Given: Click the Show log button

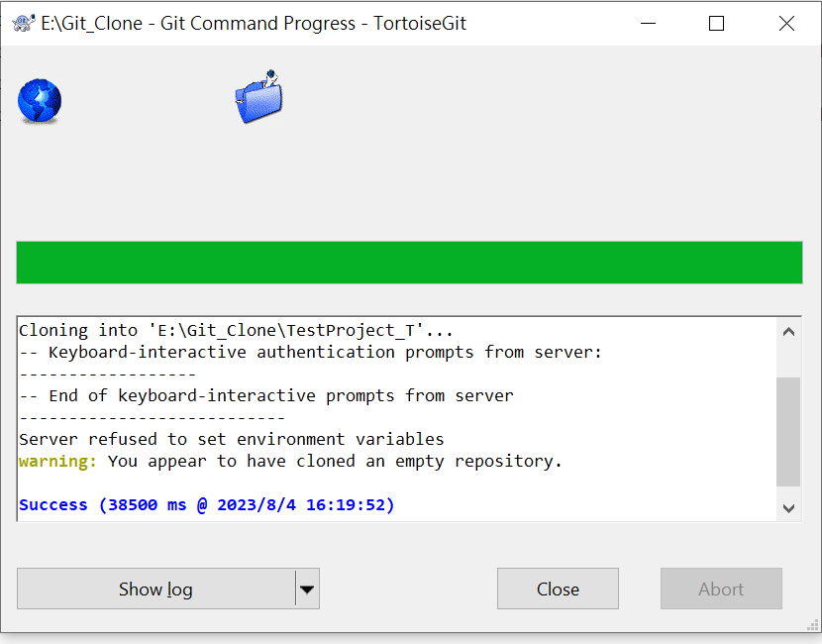Looking at the screenshot, I should point(156,589).
